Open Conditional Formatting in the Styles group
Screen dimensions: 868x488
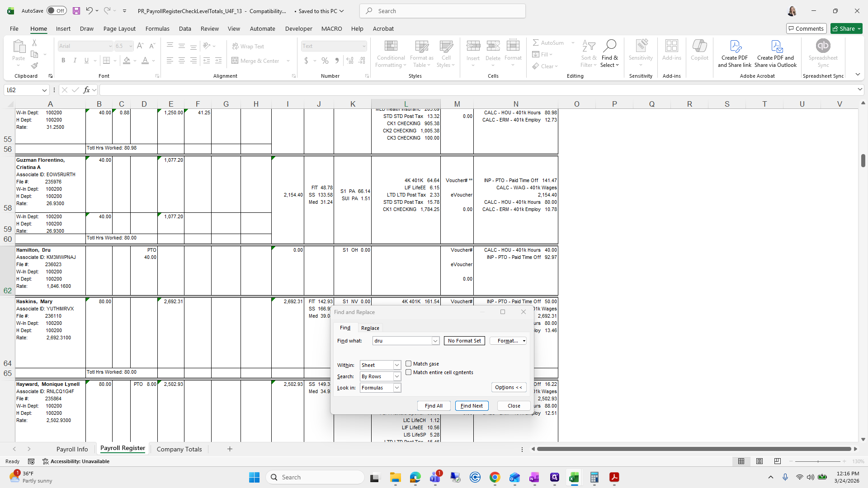pyautogui.click(x=391, y=54)
